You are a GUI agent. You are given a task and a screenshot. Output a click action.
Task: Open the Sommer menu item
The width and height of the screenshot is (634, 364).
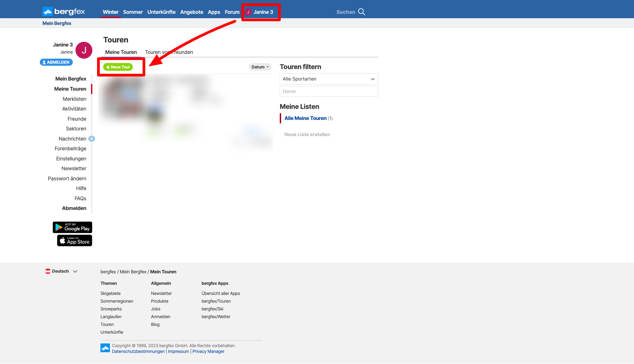pyautogui.click(x=133, y=12)
